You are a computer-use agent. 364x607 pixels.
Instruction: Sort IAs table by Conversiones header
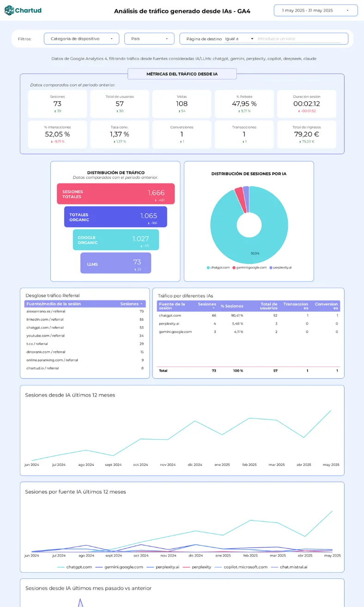[327, 306]
